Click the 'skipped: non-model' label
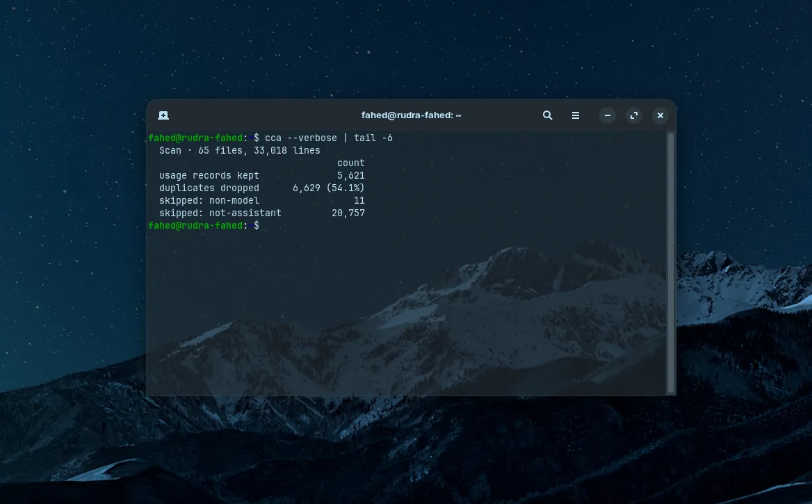Screen dimensions: 812x504 tap(209, 200)
